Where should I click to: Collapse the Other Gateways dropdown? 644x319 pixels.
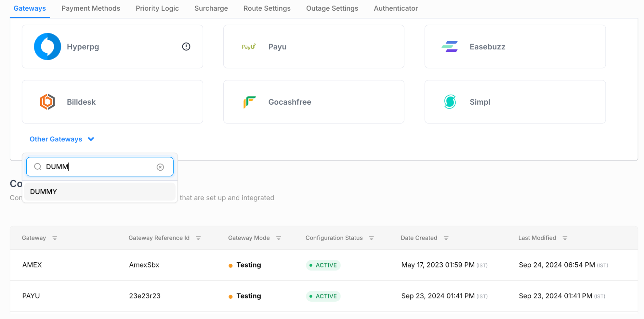coord(91,139)
